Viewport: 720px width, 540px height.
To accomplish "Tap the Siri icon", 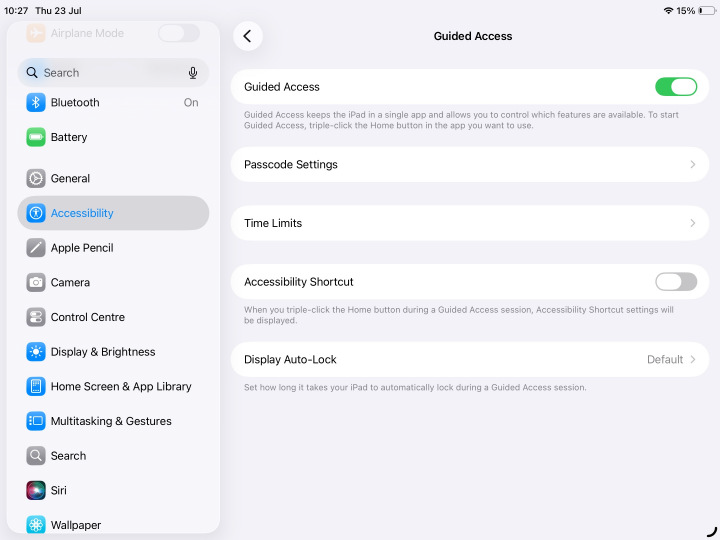I will (36, 490).
